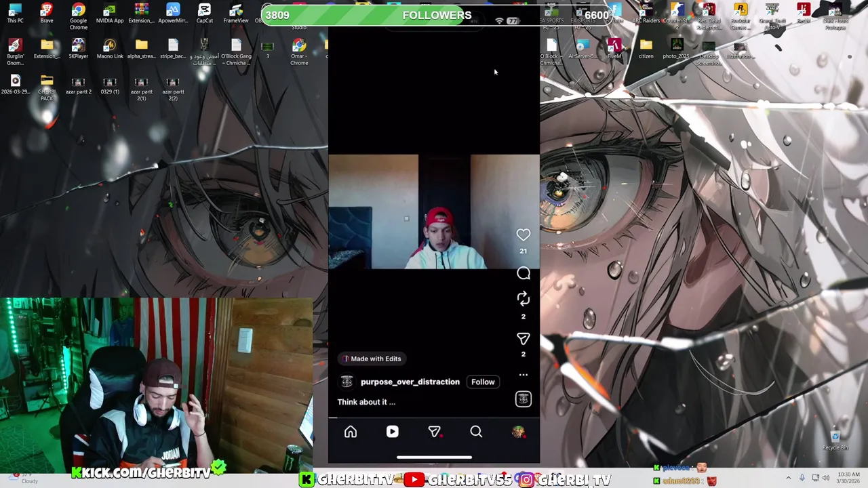Image resolution: width=868 pixels, height=488 pixels.
Task: Open Instagram direct messages tab
Action: 435,432
